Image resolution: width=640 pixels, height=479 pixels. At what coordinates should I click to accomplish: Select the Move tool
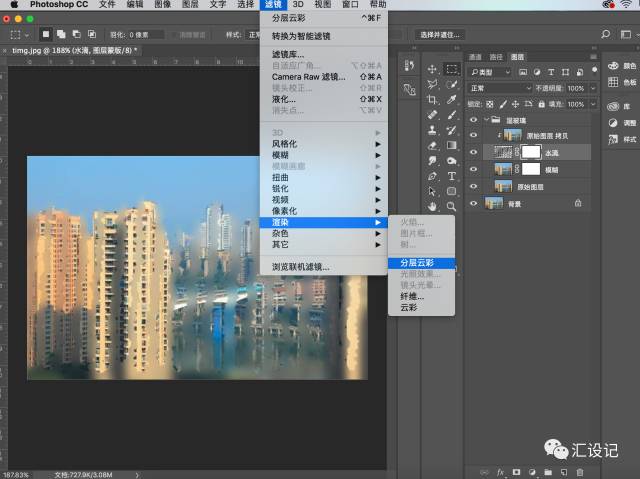pyautogui.click(x=432, y=69)
